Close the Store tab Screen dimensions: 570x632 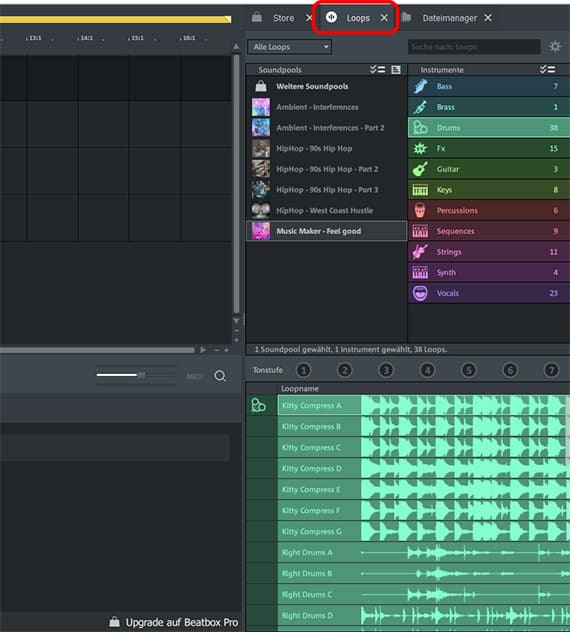309,18
